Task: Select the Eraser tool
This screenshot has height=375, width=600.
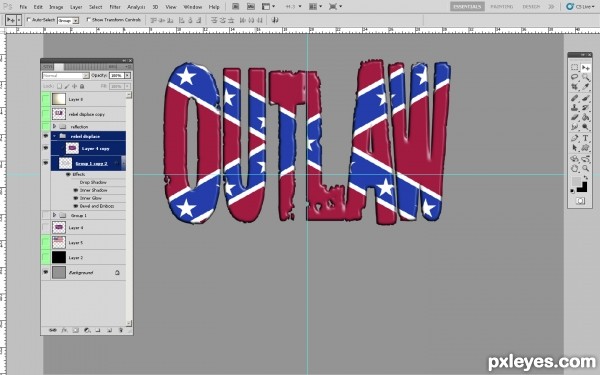Action: click(574, 117)
